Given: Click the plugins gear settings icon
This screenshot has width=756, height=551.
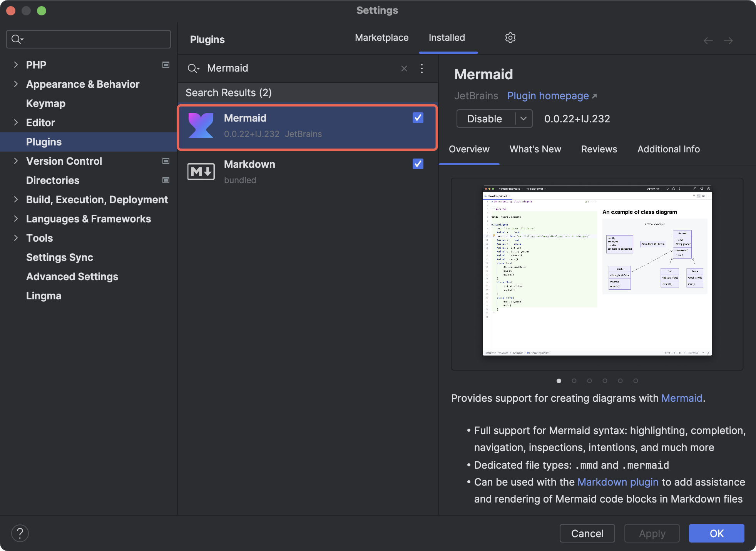Looking at the screenshot, I should [x=510, y=38].
